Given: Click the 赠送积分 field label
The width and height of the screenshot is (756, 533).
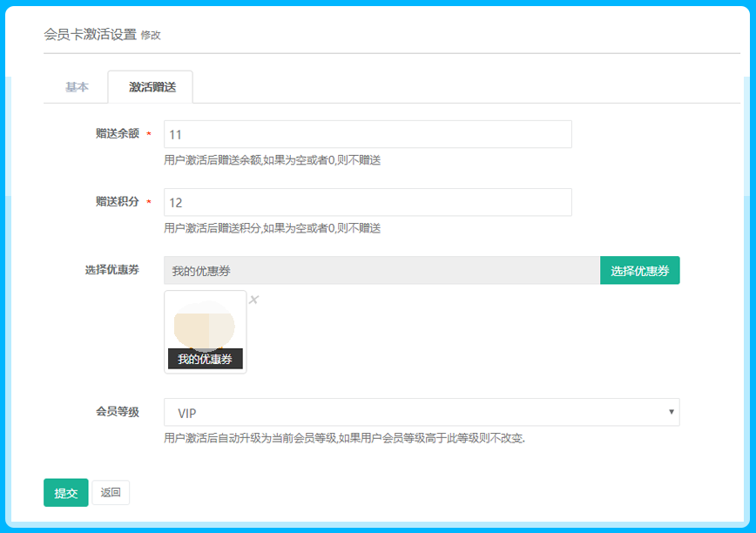Looking at the screenshot, I should click(118, 201).
